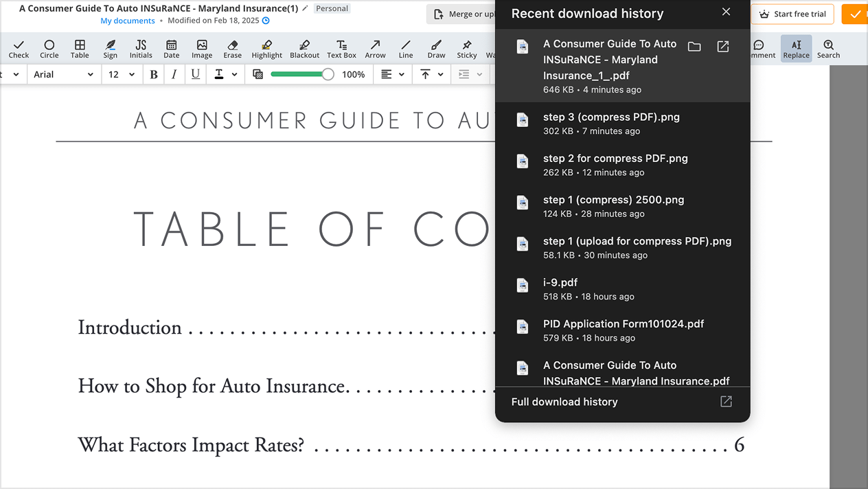Show downloaded Consumer Guide PDF in folder

click(694, 47)
